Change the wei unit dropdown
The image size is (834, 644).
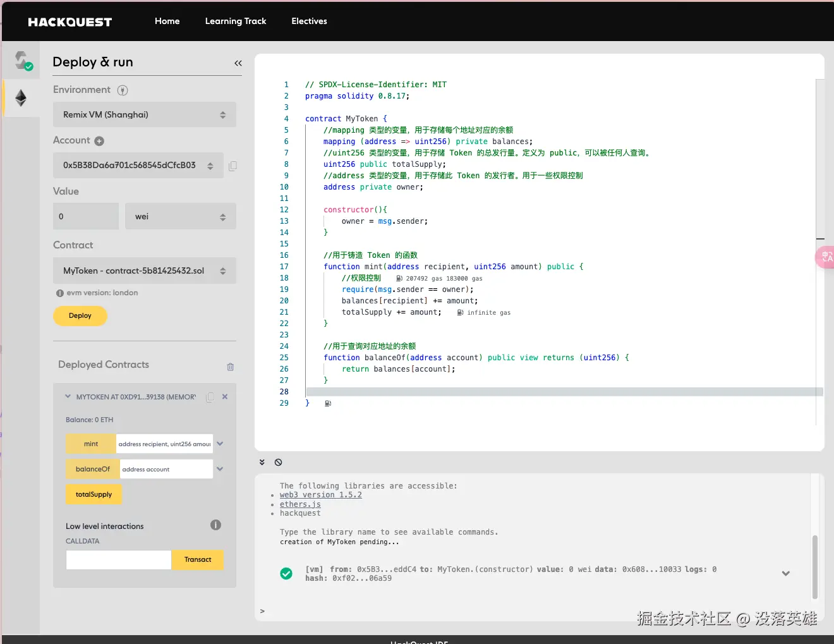(x=181, y=216)
